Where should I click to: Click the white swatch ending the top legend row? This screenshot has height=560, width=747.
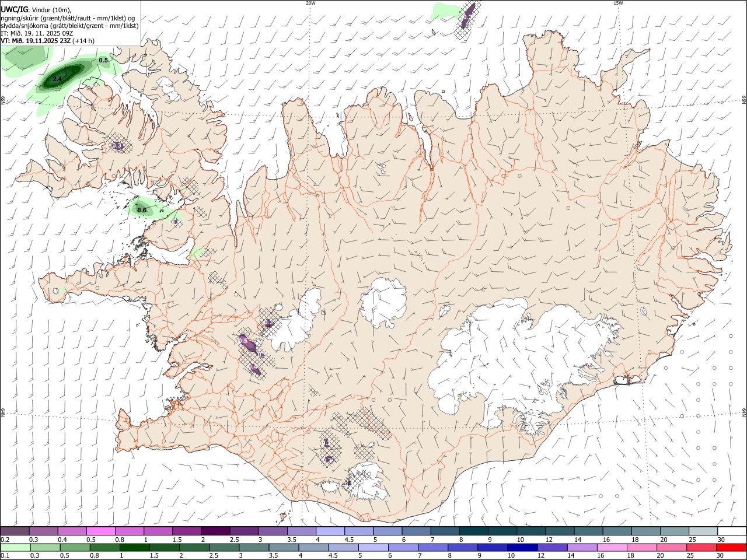point(732,531)
